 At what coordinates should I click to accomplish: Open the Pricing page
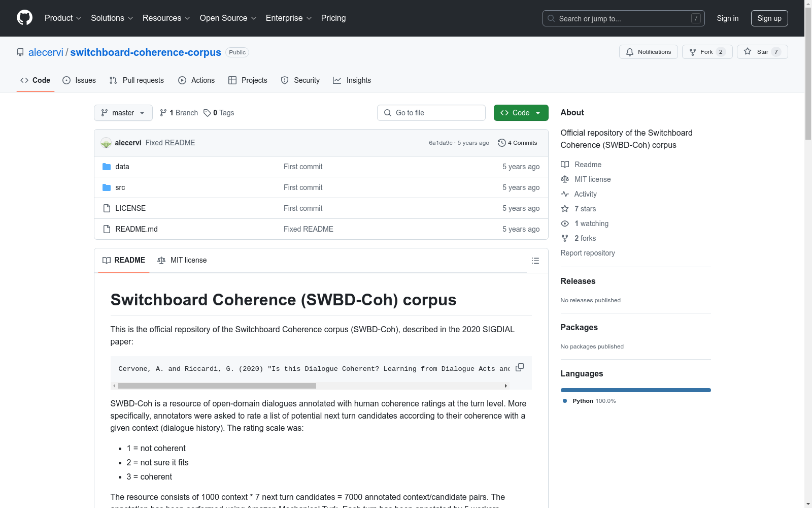click(x=333, y=18)
